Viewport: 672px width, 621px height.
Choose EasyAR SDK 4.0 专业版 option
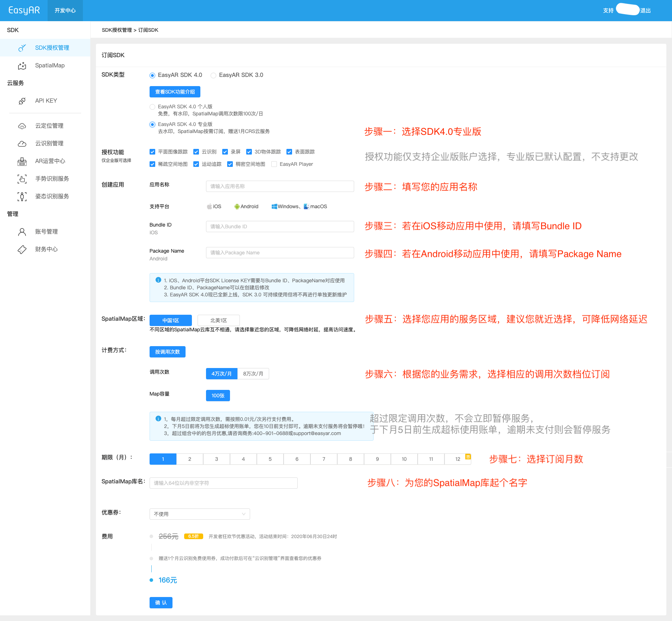pyautogui.click(x=152, y=124)
